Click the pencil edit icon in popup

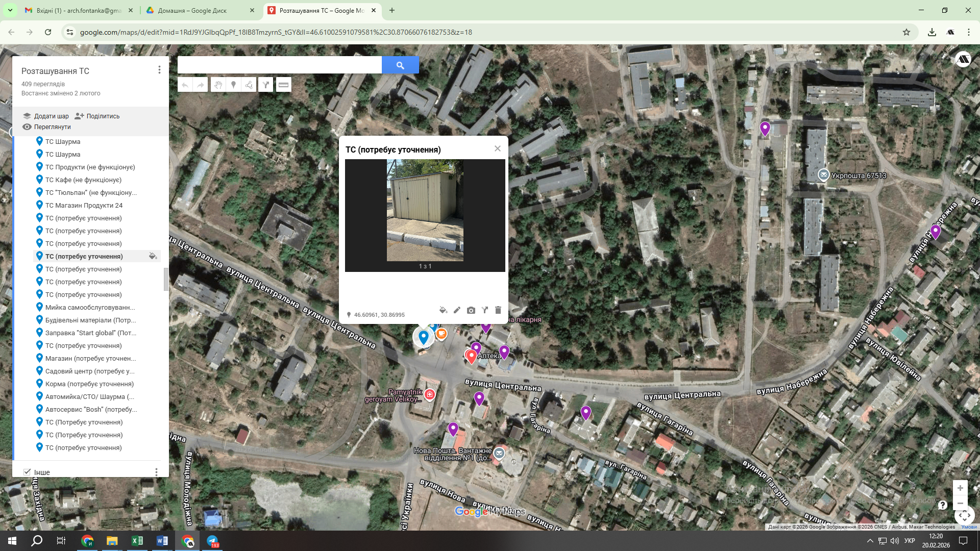click(457, 310)
